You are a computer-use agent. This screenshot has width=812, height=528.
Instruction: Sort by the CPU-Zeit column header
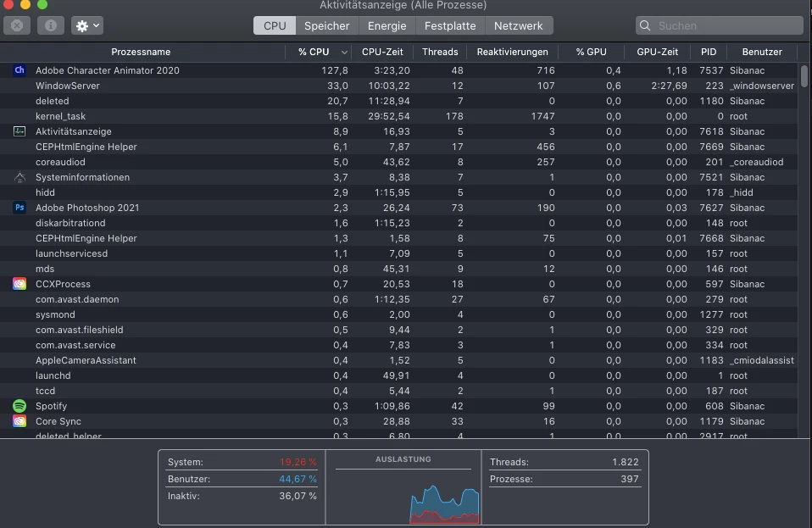[382, 52]
